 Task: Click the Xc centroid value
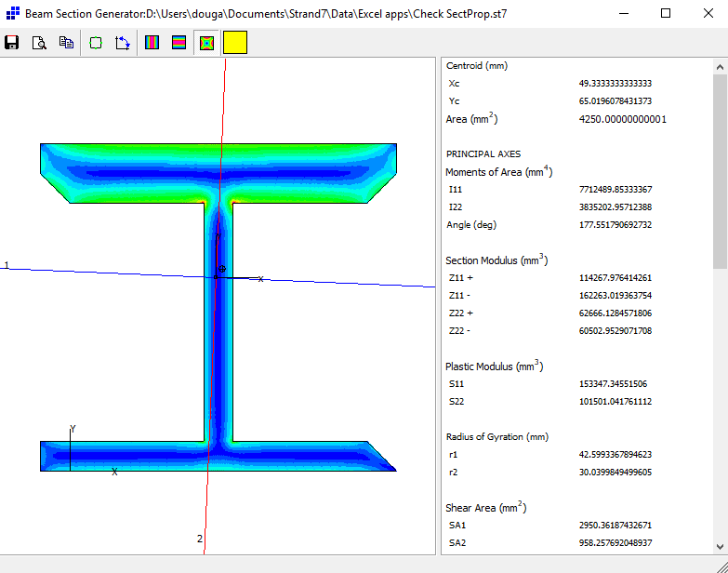tap(615, 84)
